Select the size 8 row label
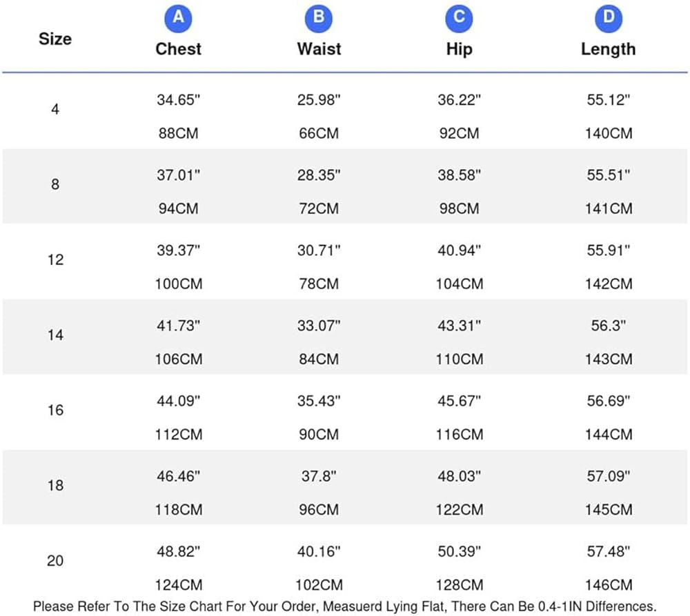690x616 pixels. [55, 184]
